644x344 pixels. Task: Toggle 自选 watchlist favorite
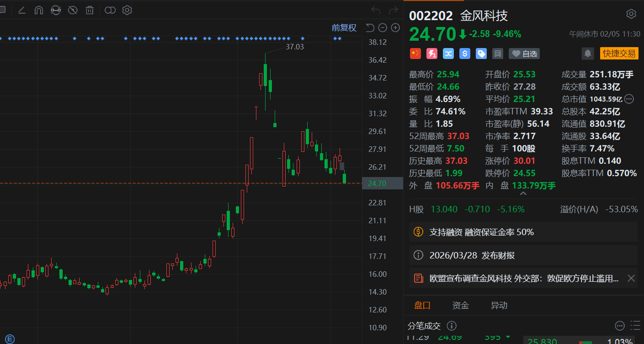coord(524,54)
